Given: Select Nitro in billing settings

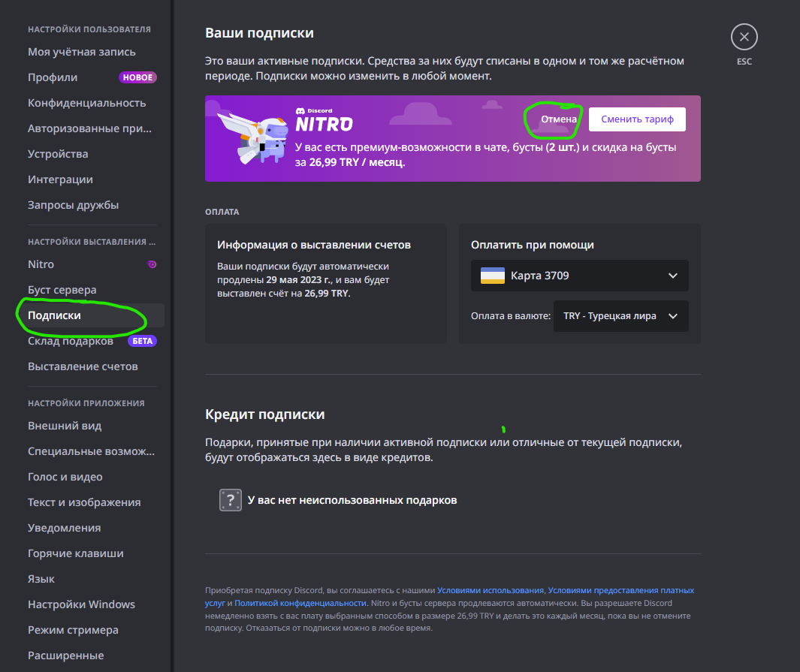Looking at the screenshot, I should (x=41, y=264).
